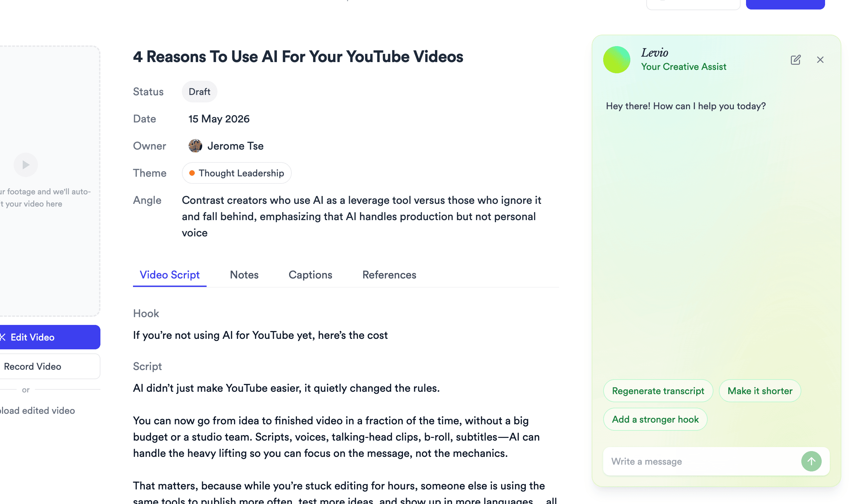Go to the References tab

(x=389, y=275)
